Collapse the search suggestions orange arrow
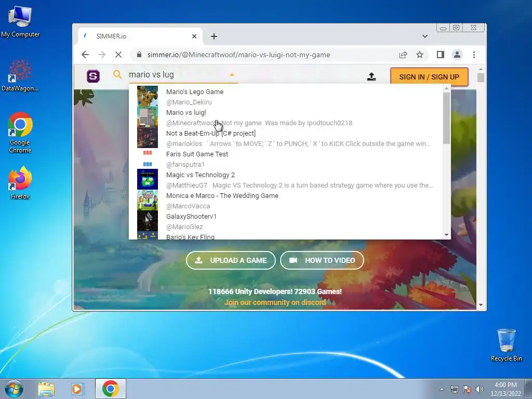 (232, 75)
